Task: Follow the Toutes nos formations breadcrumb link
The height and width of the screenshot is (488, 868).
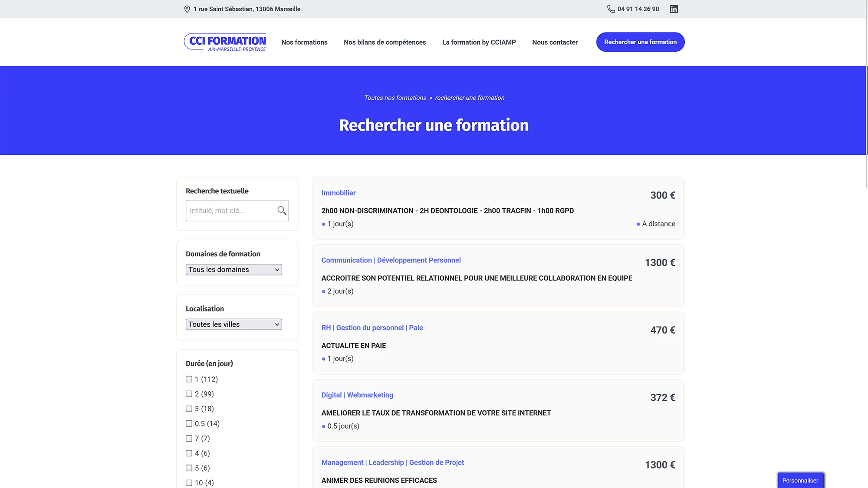Action: tap(395, 98)
